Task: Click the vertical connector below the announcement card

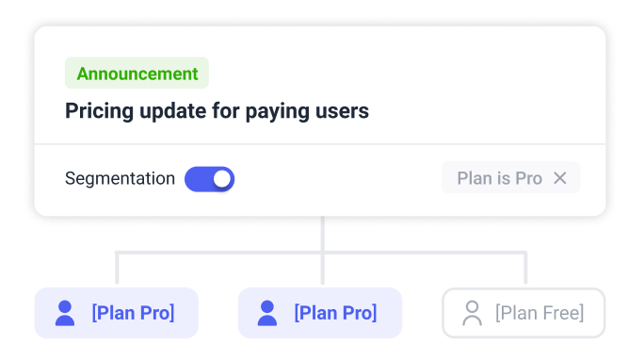Action: pos(323,233)
